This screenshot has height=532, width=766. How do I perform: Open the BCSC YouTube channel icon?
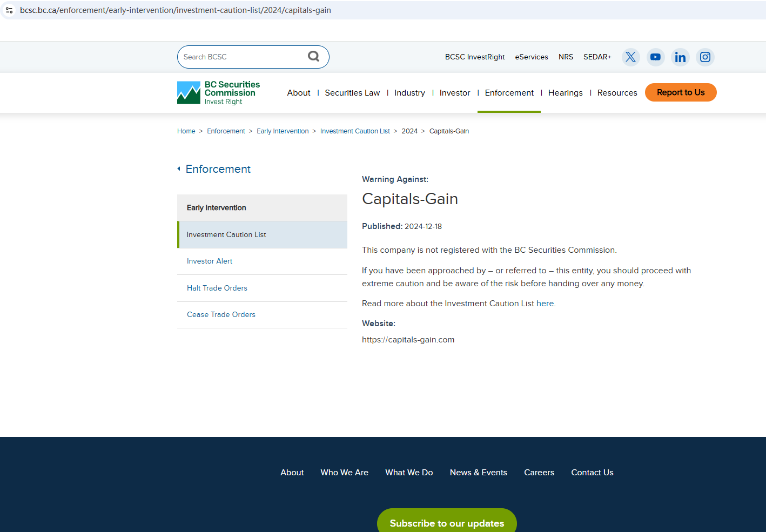655,57
